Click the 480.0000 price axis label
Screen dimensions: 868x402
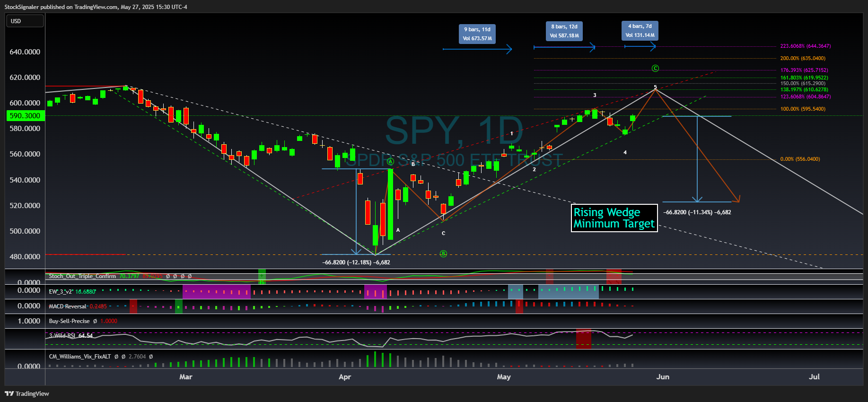(x=25, y=256)
